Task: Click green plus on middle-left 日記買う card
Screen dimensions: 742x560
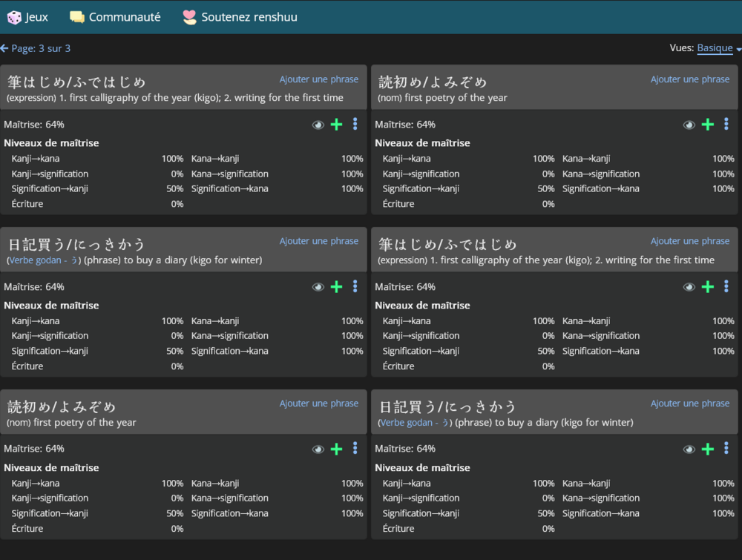Action: coord(336,287)
